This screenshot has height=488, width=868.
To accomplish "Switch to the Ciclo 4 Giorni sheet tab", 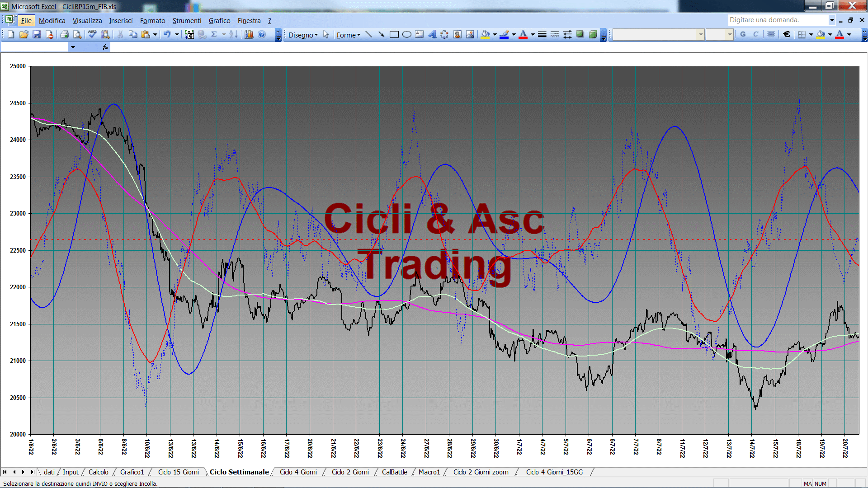I will click(x=298, y=472).
